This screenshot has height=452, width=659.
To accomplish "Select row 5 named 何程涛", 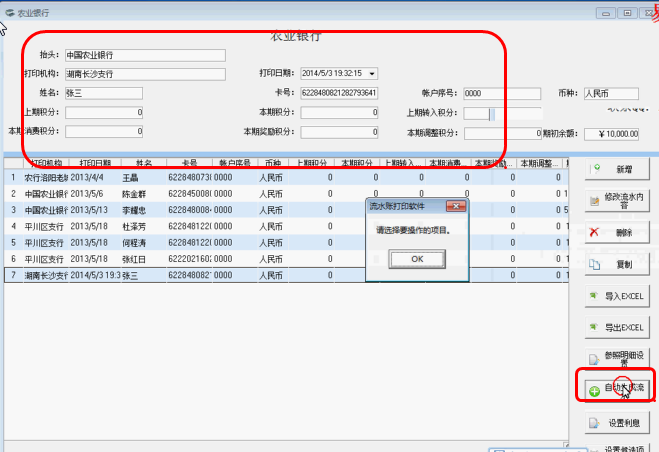I will (x=286, y=243).
